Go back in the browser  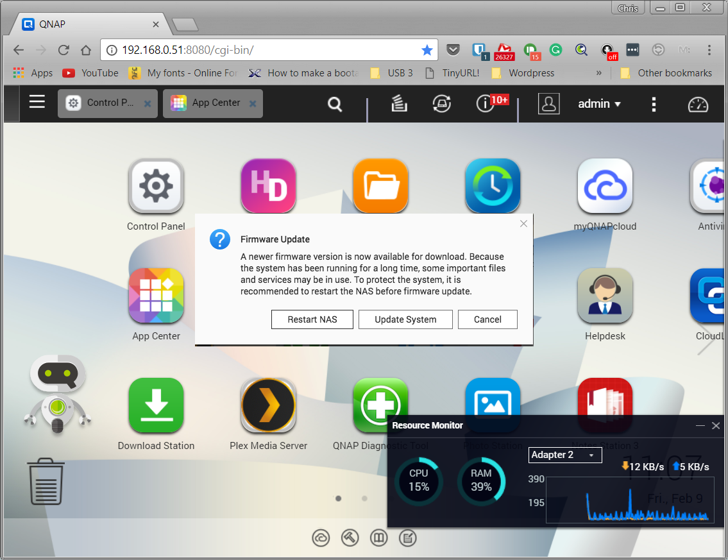click(x=19, y=49)
